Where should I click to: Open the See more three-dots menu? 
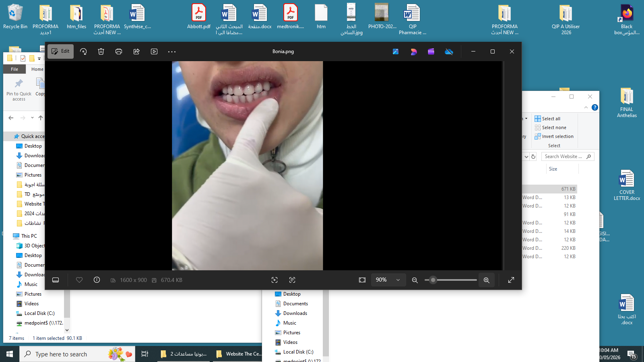pos(172,51)
